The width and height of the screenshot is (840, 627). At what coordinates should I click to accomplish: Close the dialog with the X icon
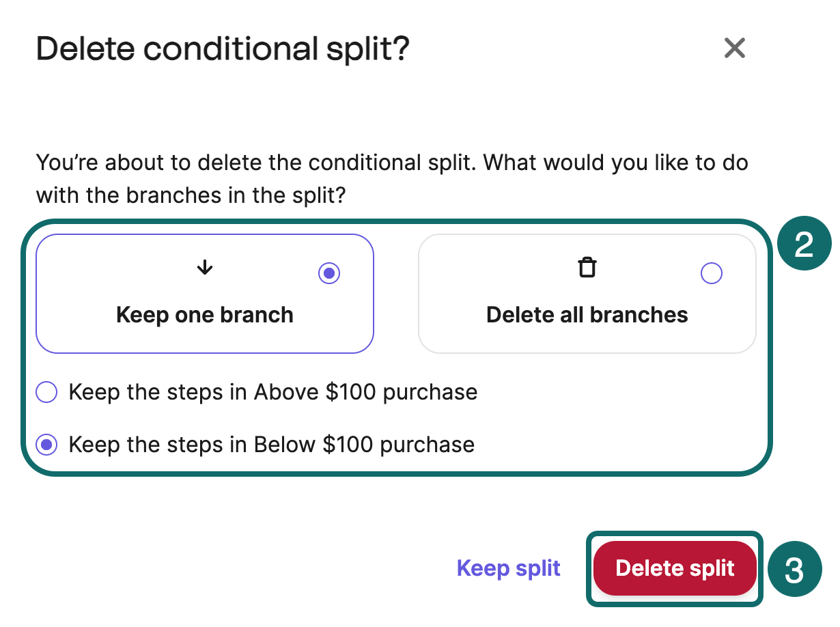(x=734, y=48)
